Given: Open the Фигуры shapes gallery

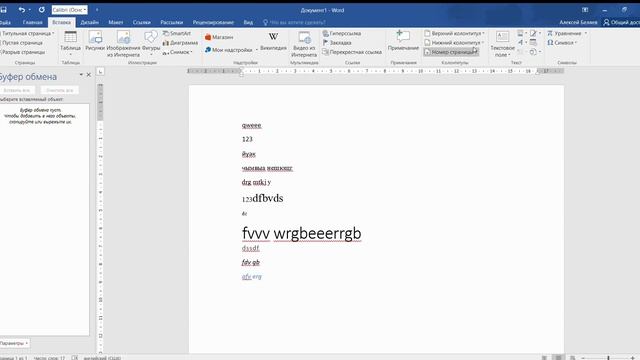Looking at the screenshot, I should coord(151,43).
